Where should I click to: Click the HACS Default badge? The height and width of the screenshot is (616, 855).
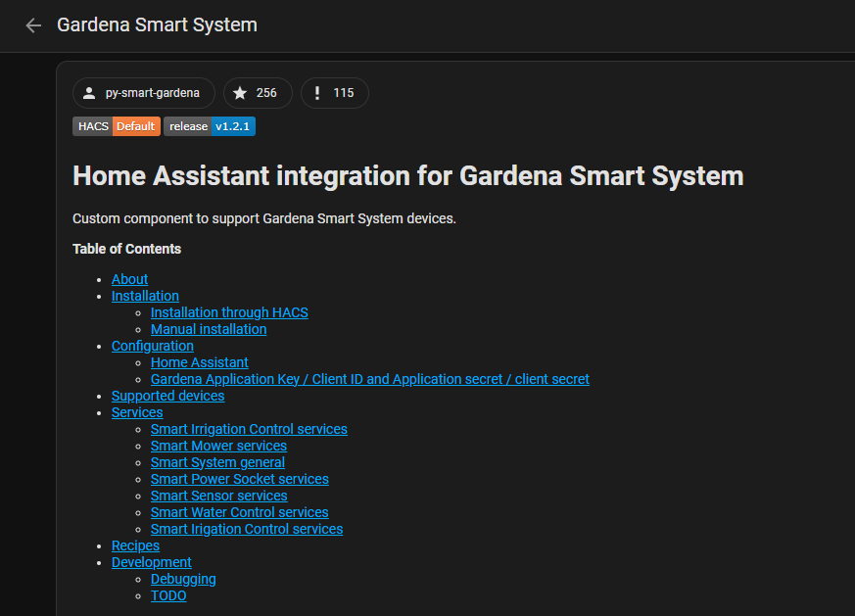(117, 126)
